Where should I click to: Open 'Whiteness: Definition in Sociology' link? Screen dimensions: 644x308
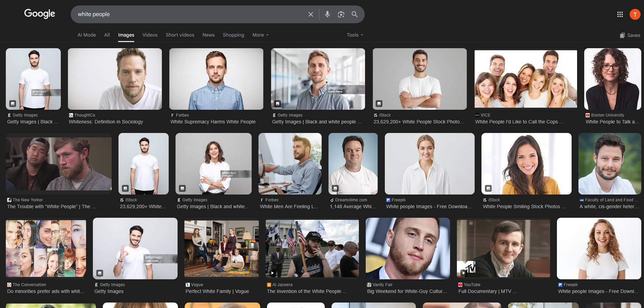(x=106, y=122)
